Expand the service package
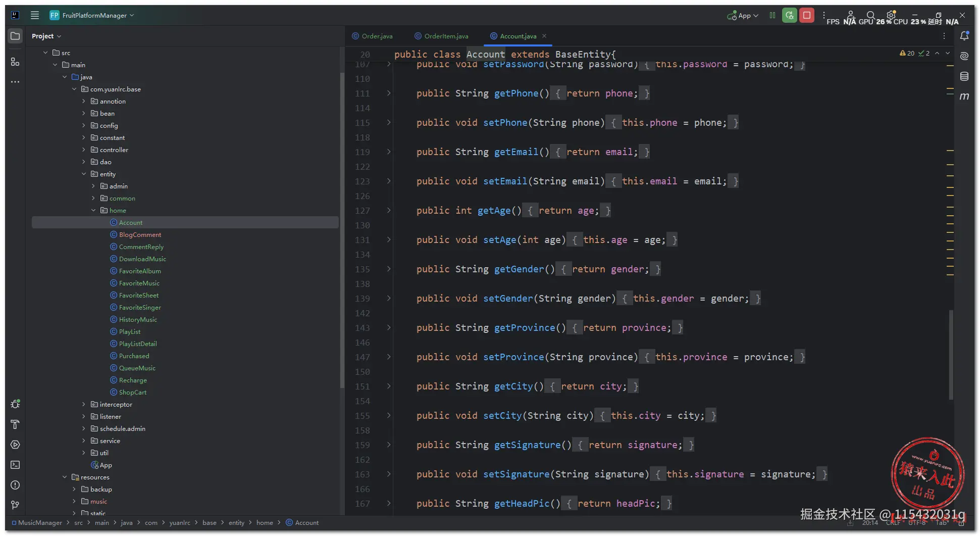 coord(84,441)
